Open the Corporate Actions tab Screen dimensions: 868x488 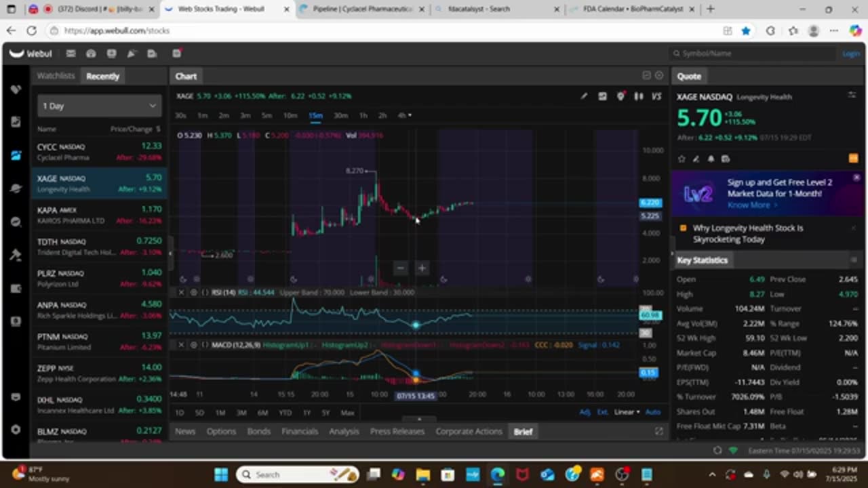click(469, 431)
